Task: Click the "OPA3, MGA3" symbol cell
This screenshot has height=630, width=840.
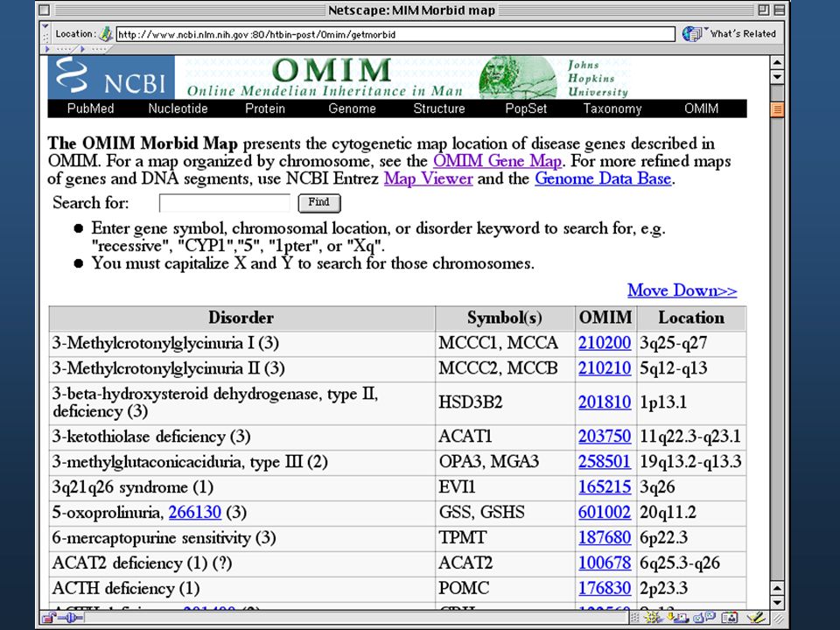Action: [x=505, y=462]
